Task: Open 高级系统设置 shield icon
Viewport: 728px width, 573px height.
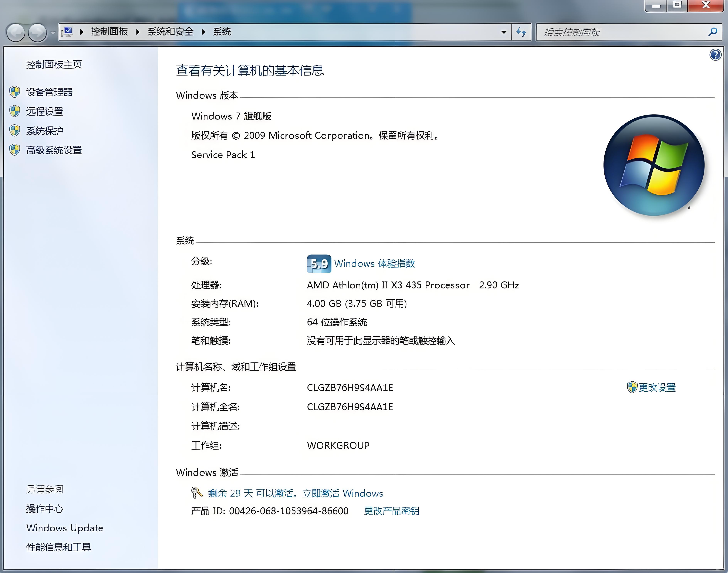Action: [15, 150]
